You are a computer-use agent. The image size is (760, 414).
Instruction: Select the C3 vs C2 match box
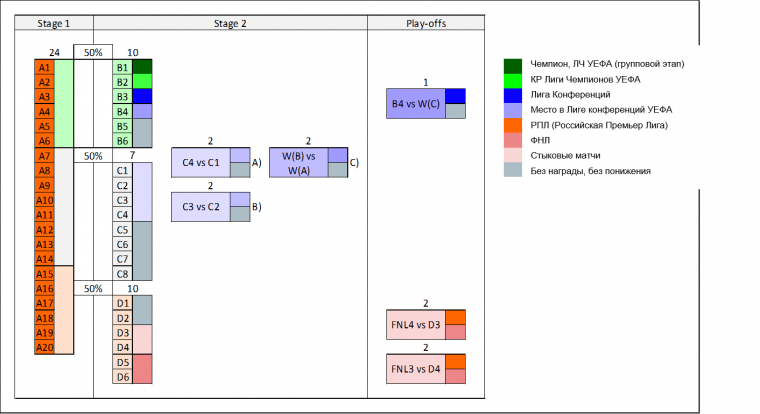coord(200,206)
